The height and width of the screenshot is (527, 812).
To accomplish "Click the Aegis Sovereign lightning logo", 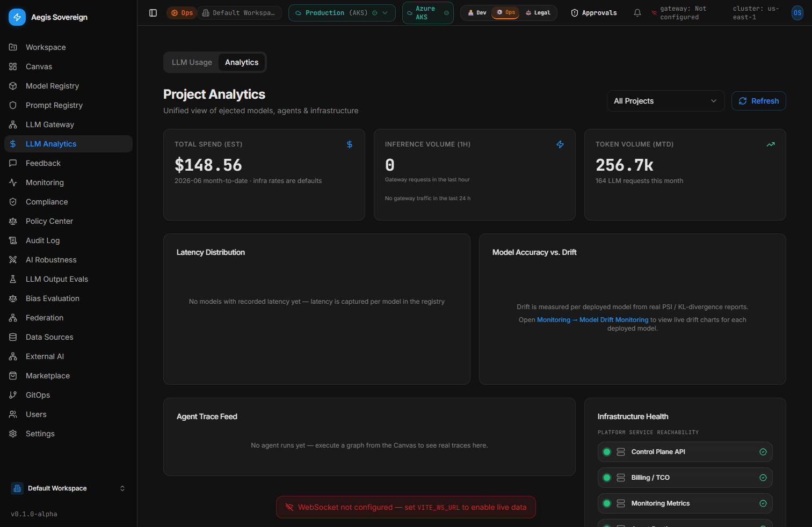I will click(17, 17).
